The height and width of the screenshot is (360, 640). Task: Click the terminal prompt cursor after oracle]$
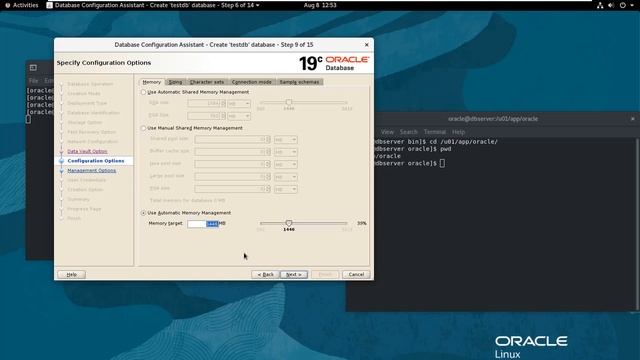coord(442,163)
